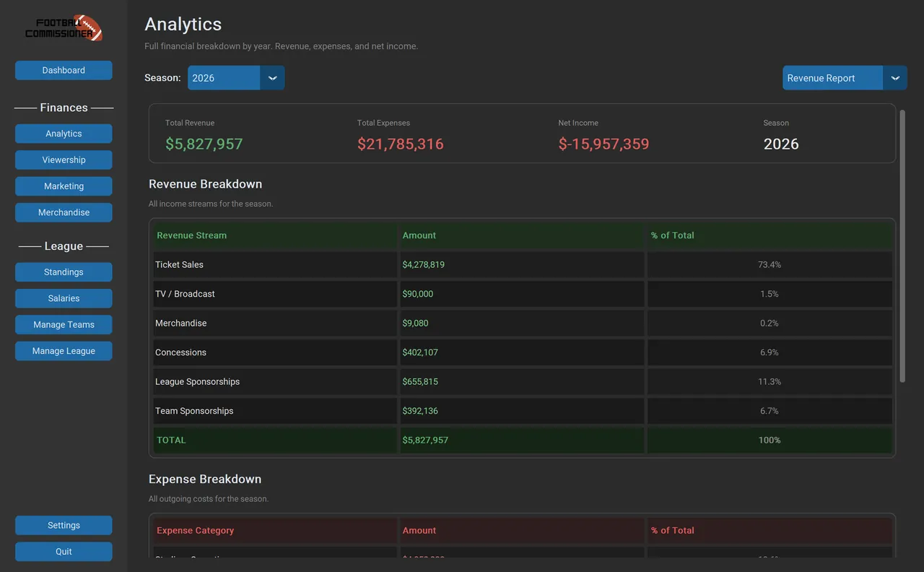
Task: Expand the Season dropdown arrow
Action: point(273,78)
